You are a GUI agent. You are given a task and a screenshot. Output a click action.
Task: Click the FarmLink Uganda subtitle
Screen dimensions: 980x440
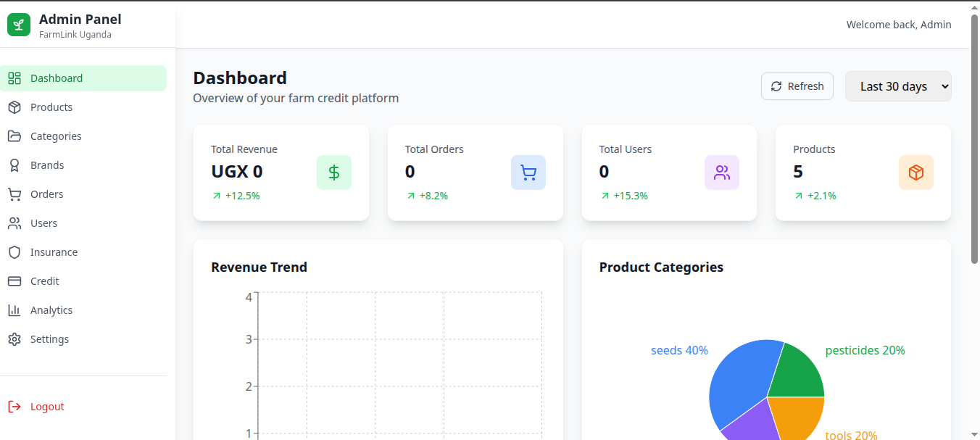75,35
